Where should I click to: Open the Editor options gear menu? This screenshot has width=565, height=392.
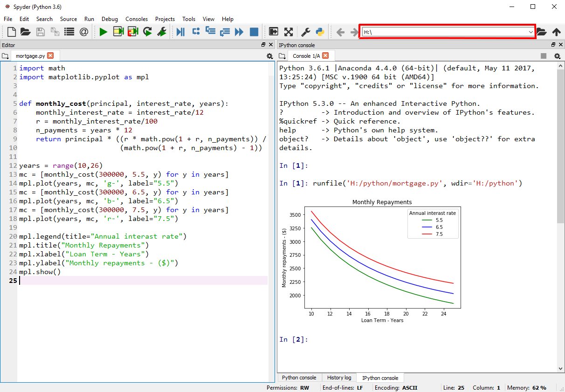269,56
